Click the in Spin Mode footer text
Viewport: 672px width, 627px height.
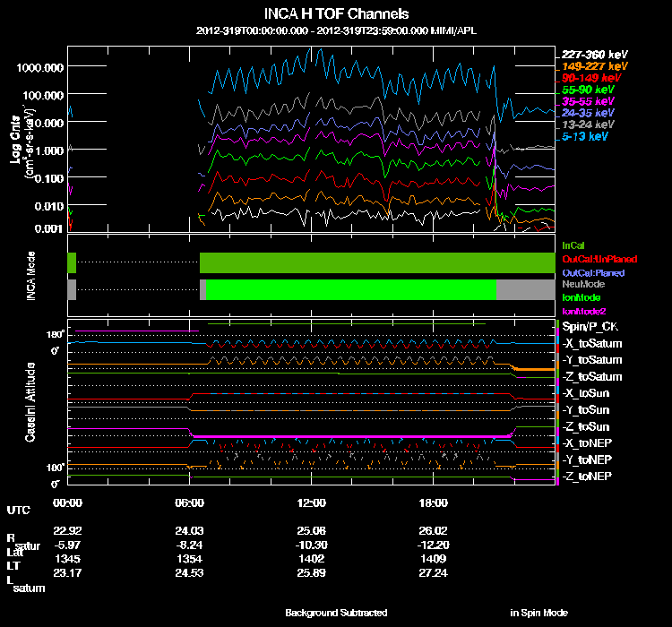(538, 613)
